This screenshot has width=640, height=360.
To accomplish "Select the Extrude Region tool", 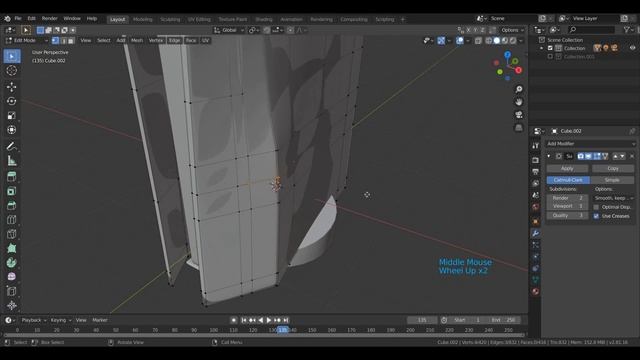I will pyautogui.click(x=11, y=177).
